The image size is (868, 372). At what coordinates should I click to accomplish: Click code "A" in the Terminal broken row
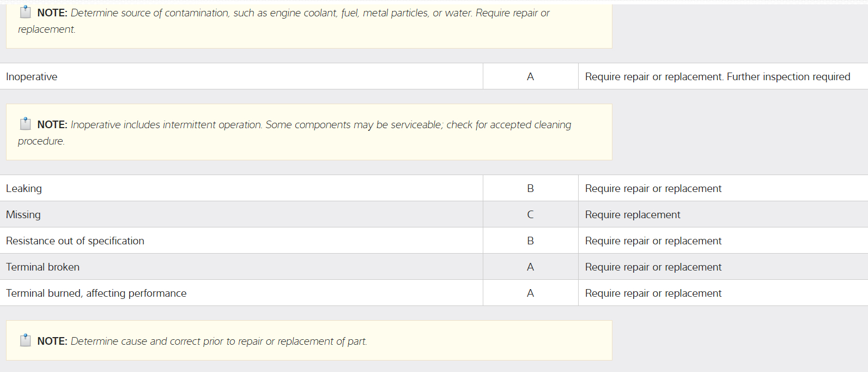[530, 267]
